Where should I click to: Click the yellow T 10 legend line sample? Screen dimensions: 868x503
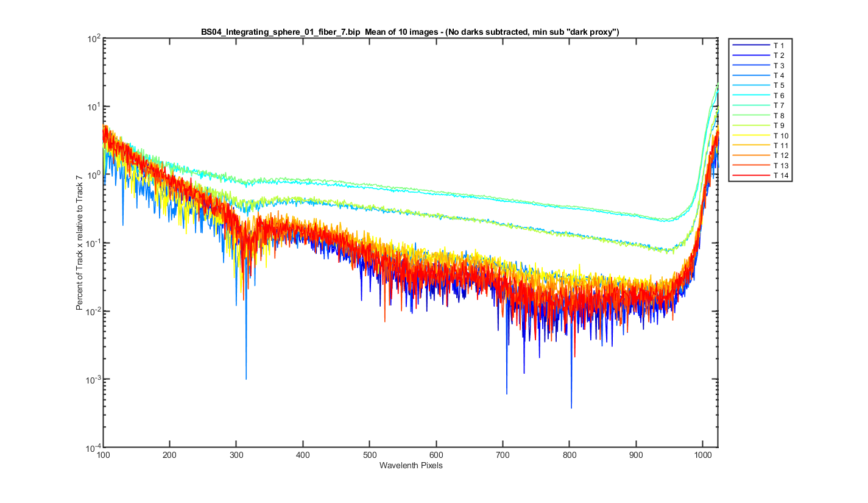(x=751, y=135)
